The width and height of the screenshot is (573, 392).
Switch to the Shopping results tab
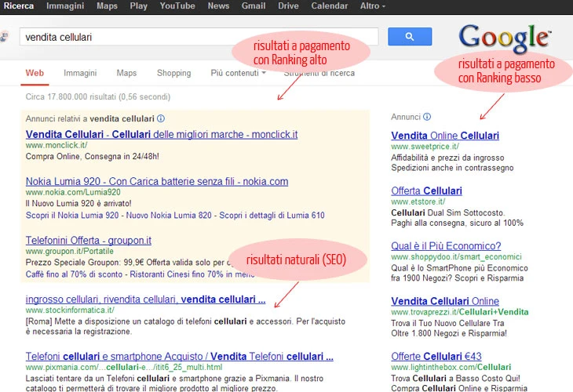174,73
